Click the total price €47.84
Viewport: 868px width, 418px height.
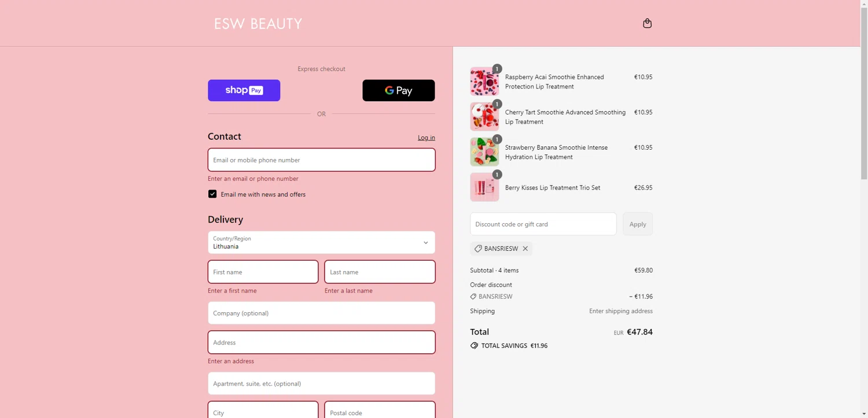(x=640, y=332)
